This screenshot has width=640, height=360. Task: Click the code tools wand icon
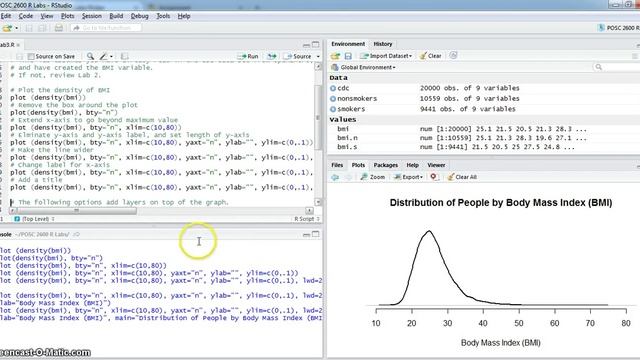tap(104, 56)
